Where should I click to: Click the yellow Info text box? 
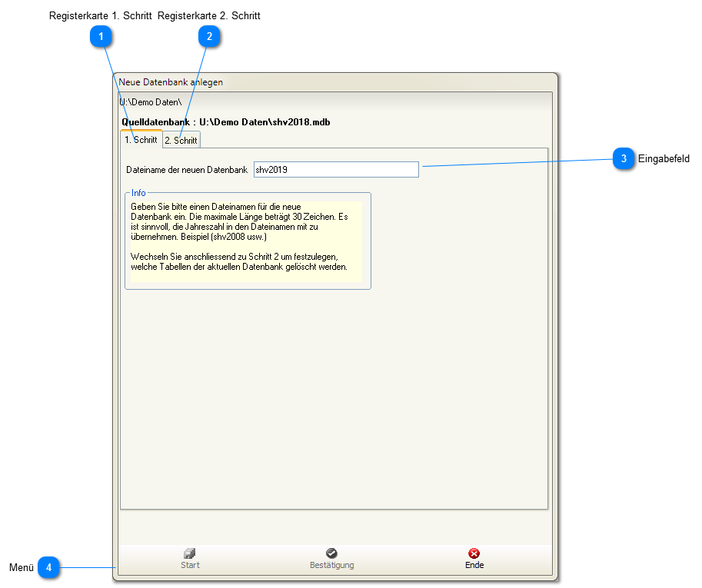point(244,241)
